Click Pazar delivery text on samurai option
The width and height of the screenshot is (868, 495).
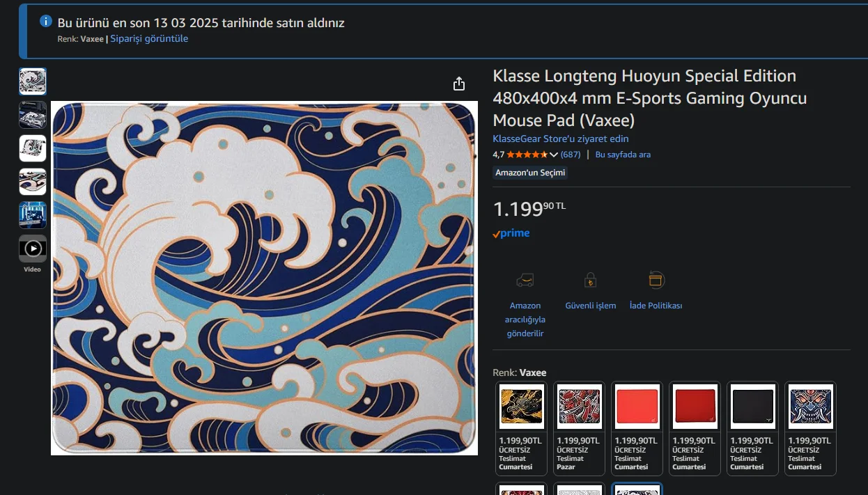[567, 466]
